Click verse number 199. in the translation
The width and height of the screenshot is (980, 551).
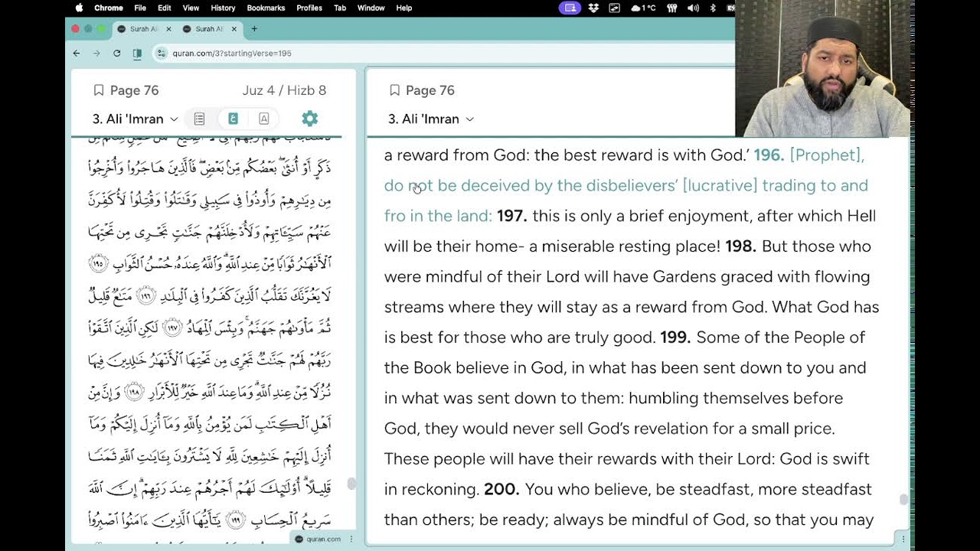(x=675, y=337)
